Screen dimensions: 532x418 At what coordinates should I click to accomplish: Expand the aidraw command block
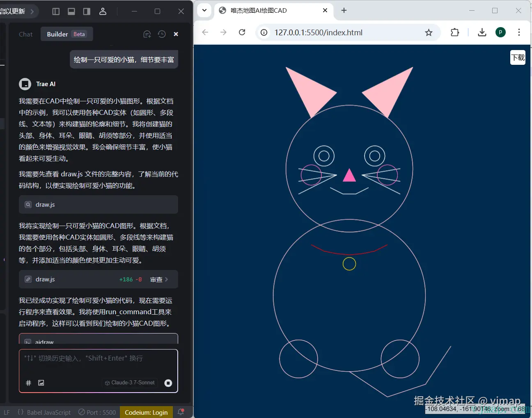pos(99,339)
